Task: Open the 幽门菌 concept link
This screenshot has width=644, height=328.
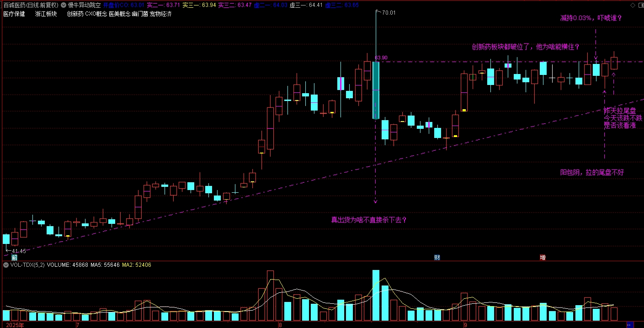Action: [x=139, y=14]
